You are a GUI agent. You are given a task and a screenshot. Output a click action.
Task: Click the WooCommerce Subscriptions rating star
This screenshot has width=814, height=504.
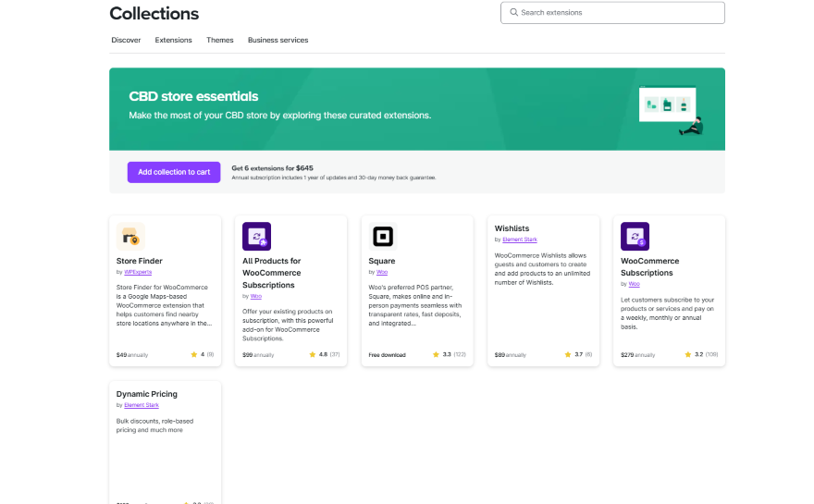point(688,354)
